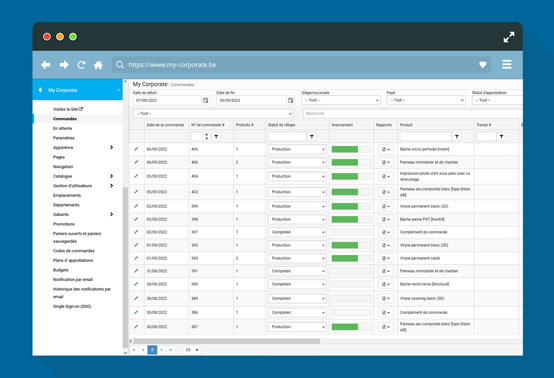Expand the Catalogue submenu

pyautogui.click(x=111, y=176)
